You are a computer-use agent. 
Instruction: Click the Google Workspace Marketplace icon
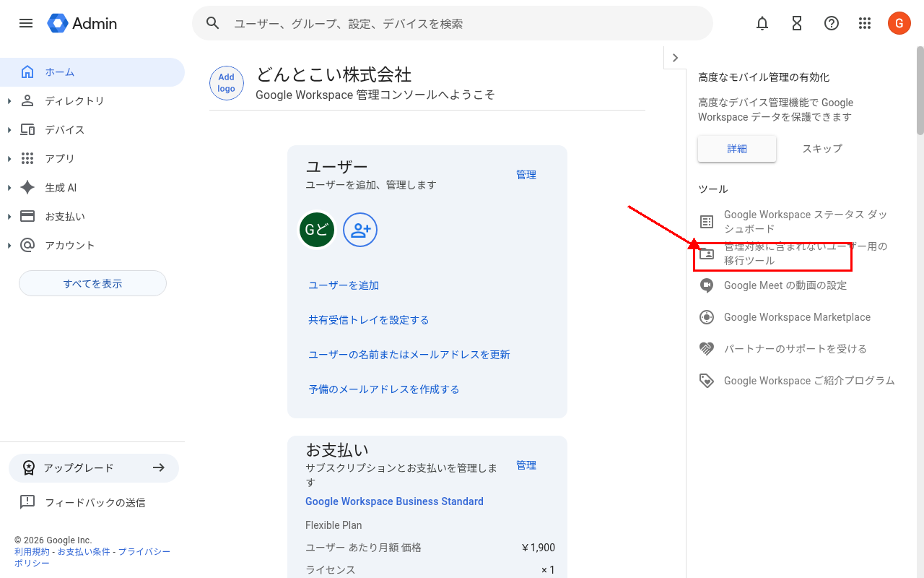(707, 316)
